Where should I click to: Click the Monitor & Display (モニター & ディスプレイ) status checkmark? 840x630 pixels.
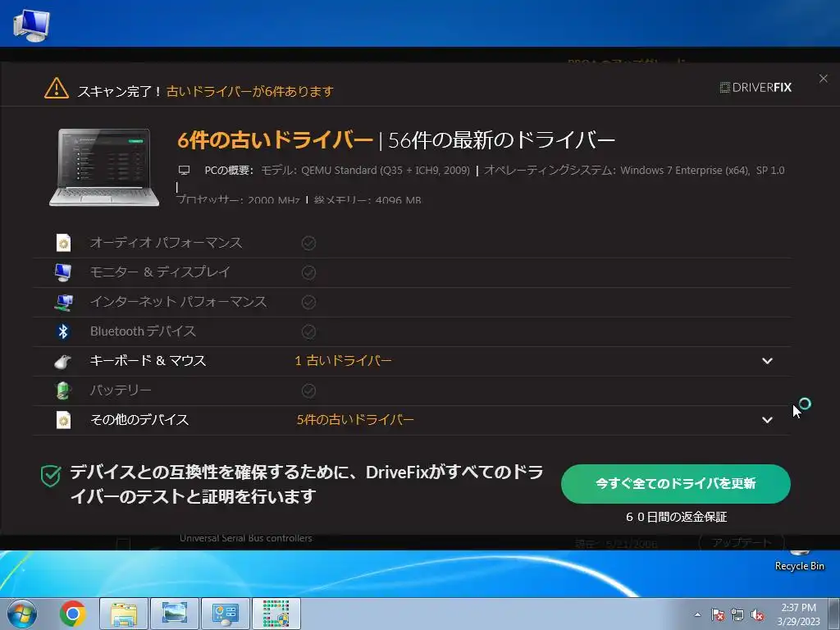[308, 272]
